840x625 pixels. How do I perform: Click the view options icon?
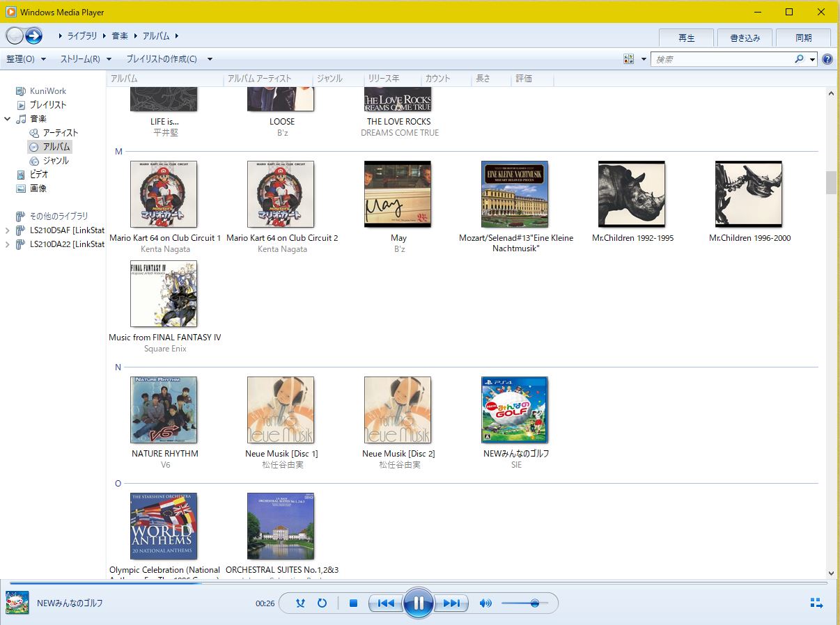(629, 59)
